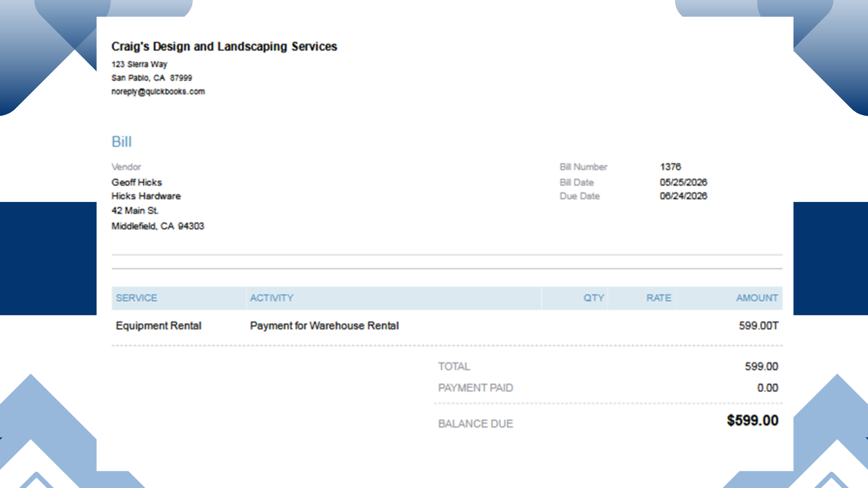This screenshot has height=488, width=868.
Task: Select the SERVICE column header
Action: pyautogui.click(x=137, y=298)
